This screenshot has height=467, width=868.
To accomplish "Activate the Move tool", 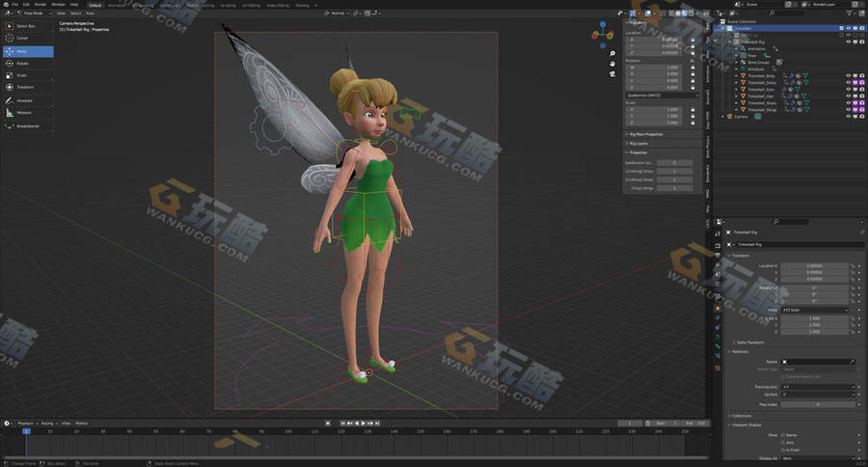I will coord(28,51).
